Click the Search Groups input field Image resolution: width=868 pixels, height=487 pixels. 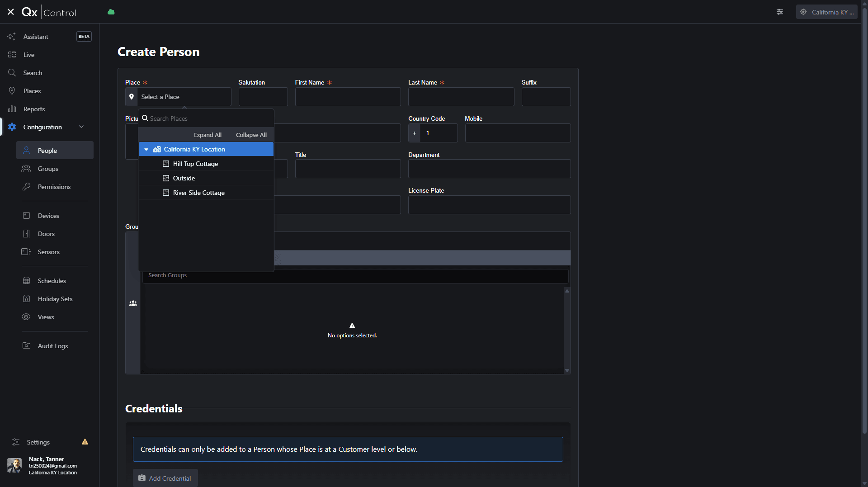tap(355, 275)
